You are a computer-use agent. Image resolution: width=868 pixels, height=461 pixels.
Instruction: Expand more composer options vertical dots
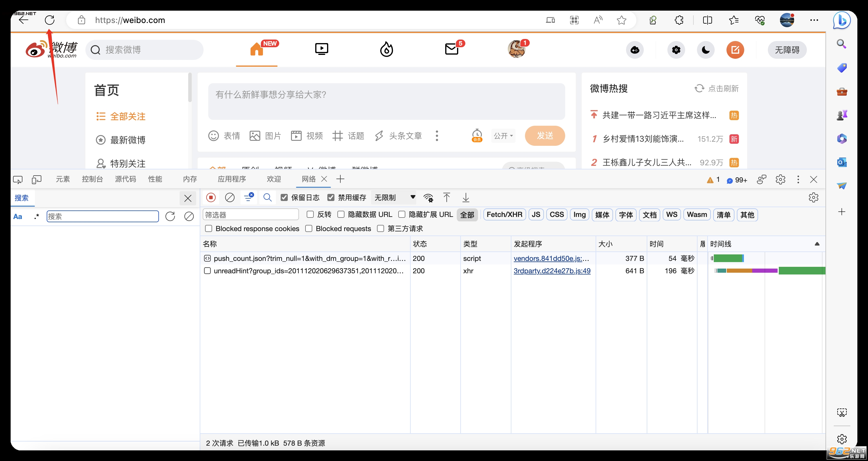coord(437,135)
